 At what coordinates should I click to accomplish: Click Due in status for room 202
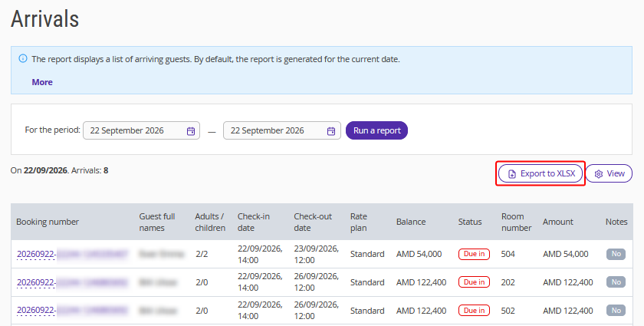pyautogui.click(x=474, y=282)
